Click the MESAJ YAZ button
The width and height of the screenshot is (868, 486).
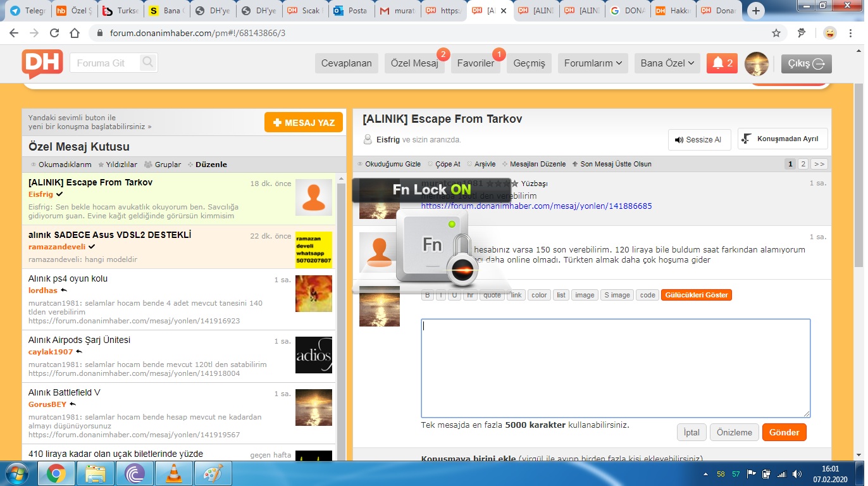coord(304,122)
